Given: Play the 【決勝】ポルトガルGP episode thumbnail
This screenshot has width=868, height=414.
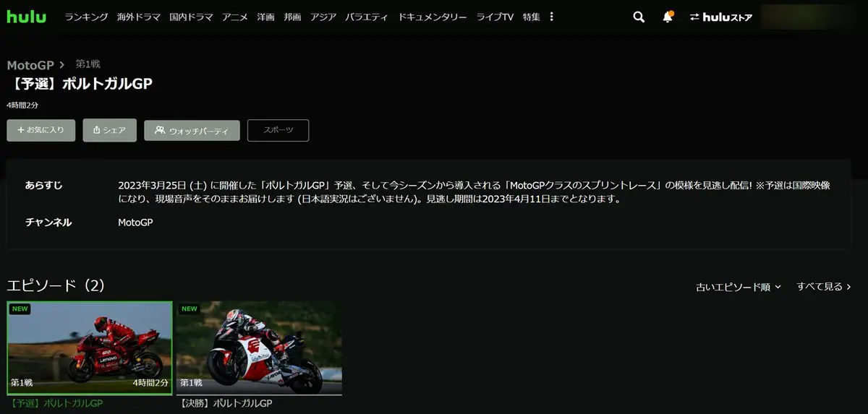Looking at the screenshot, I should pos(260,348).
